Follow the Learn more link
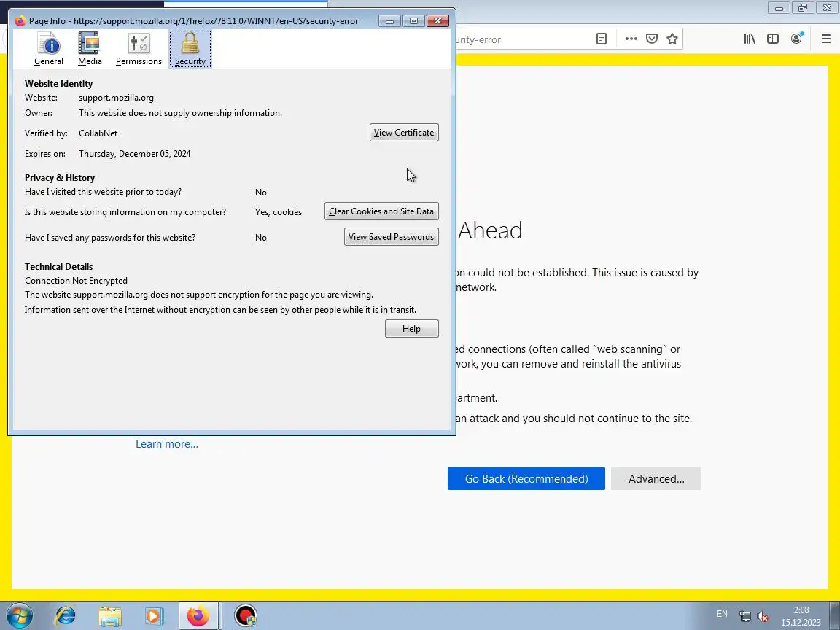The image size is (840, 630). tap(166, 444)
